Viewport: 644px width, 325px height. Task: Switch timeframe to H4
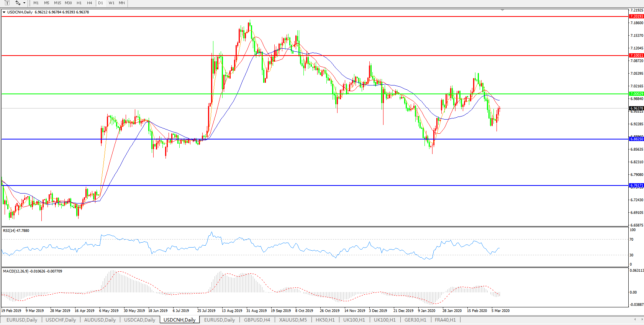click(x=89, y=3)
